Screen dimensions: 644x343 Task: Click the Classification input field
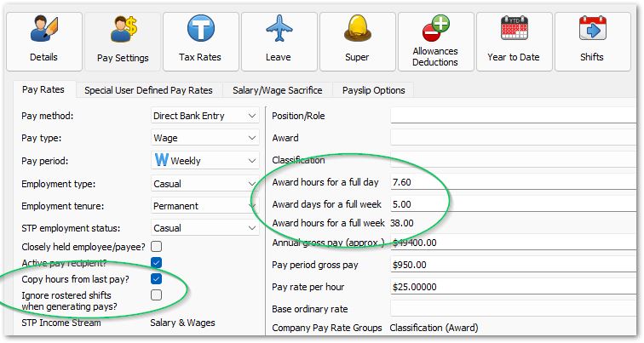click(514, 160)
